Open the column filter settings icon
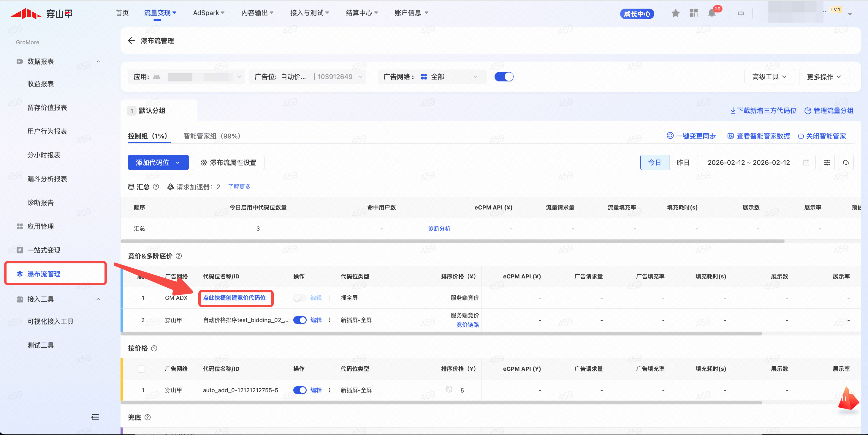The width and height of the screenshot is (868, 435). [827, 163]
